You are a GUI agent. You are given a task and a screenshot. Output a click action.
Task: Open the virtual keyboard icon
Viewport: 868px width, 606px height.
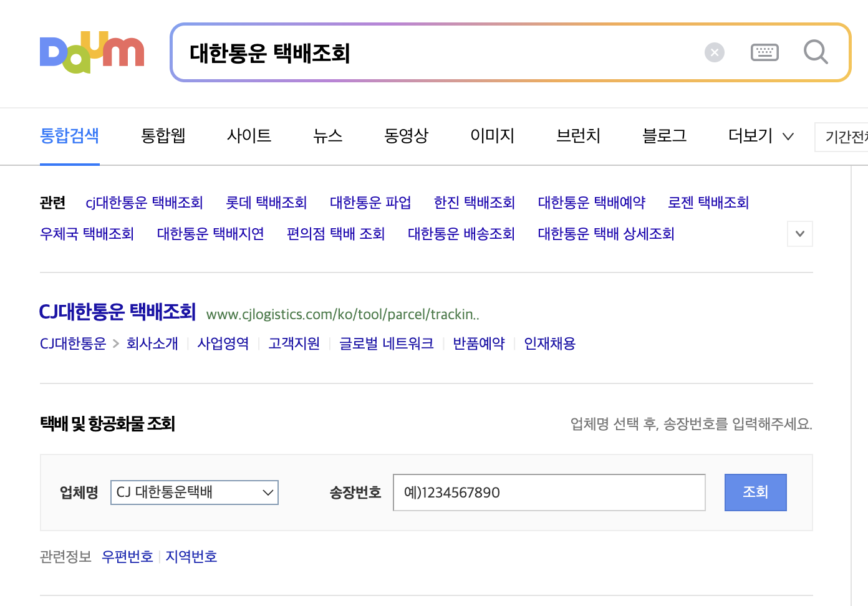(764, 52)
